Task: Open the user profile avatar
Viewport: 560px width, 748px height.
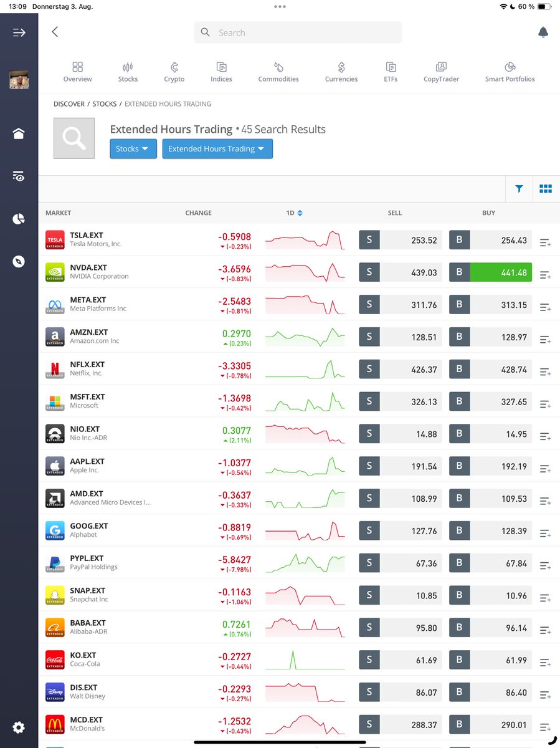Action: tap(19, 80)
